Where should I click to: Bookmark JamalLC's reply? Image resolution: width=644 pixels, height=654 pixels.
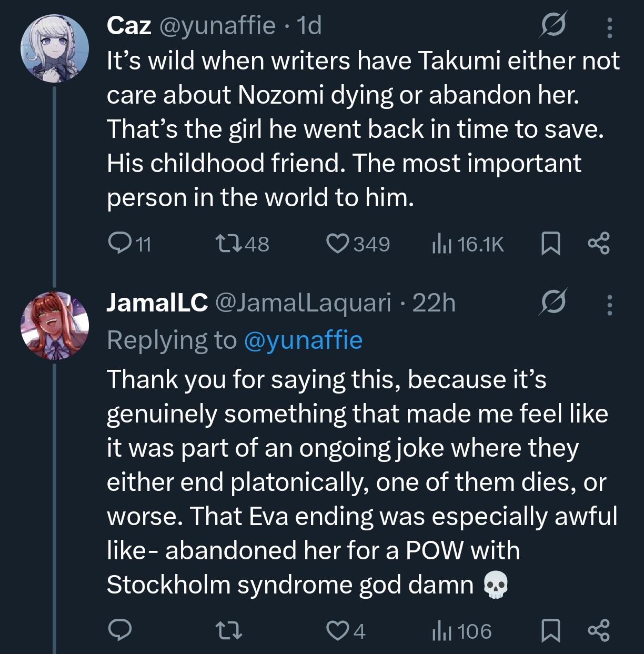tap(550, 630)
